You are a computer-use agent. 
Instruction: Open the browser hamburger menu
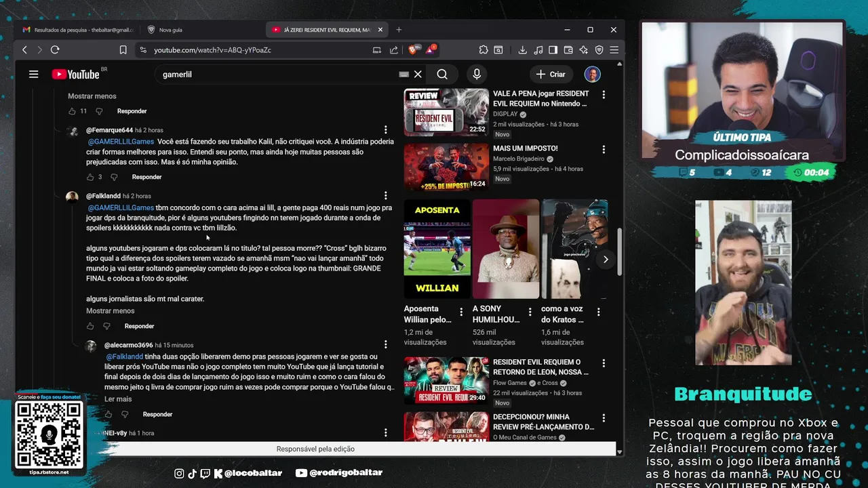614,49
